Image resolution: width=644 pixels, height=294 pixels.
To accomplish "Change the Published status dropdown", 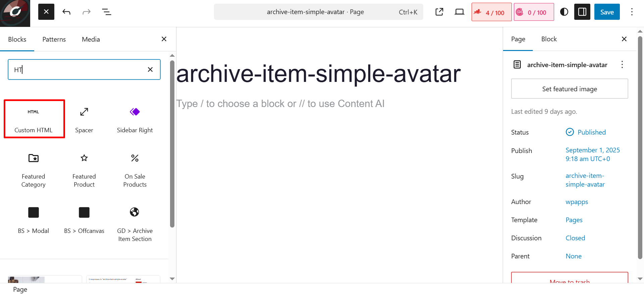I will (x=586, y=132).
